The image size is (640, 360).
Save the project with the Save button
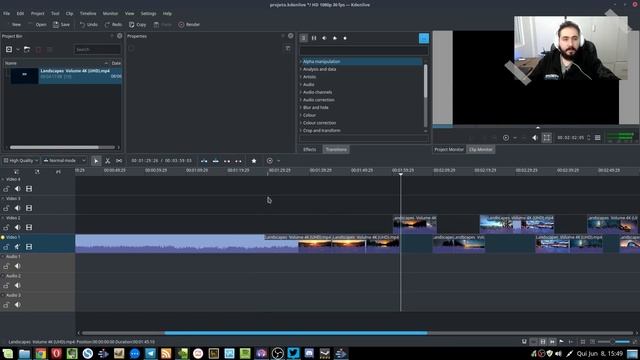(62, 24)
